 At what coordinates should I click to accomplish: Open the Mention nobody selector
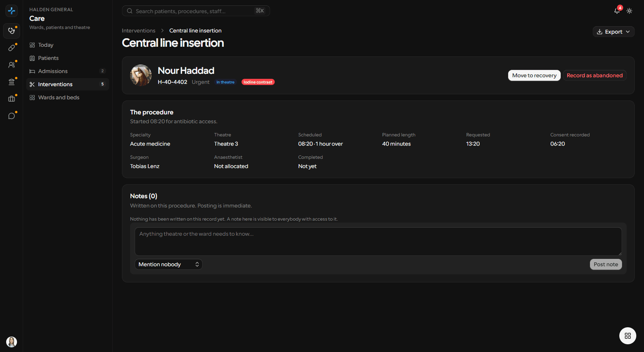tap(168, 264)
